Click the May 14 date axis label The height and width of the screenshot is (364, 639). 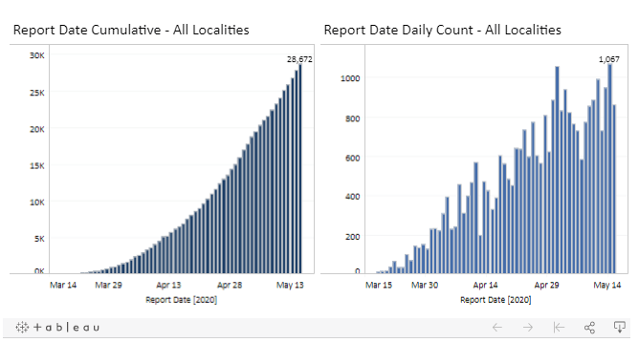click(607, 285)
